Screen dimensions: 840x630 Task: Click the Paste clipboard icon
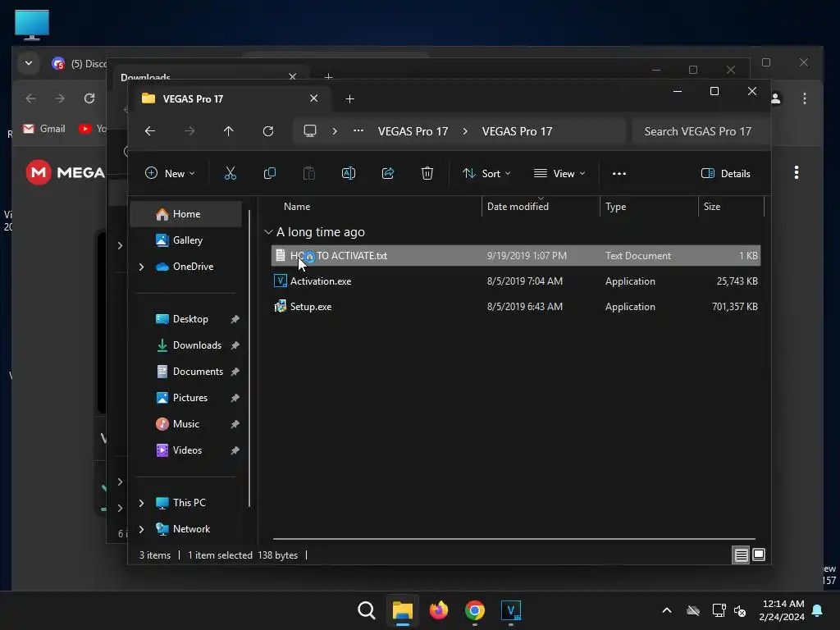click(309, 174)
